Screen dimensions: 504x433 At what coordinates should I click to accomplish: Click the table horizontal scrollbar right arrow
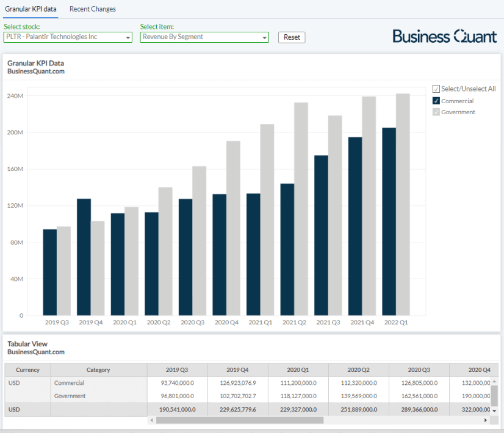click(486, 420)
